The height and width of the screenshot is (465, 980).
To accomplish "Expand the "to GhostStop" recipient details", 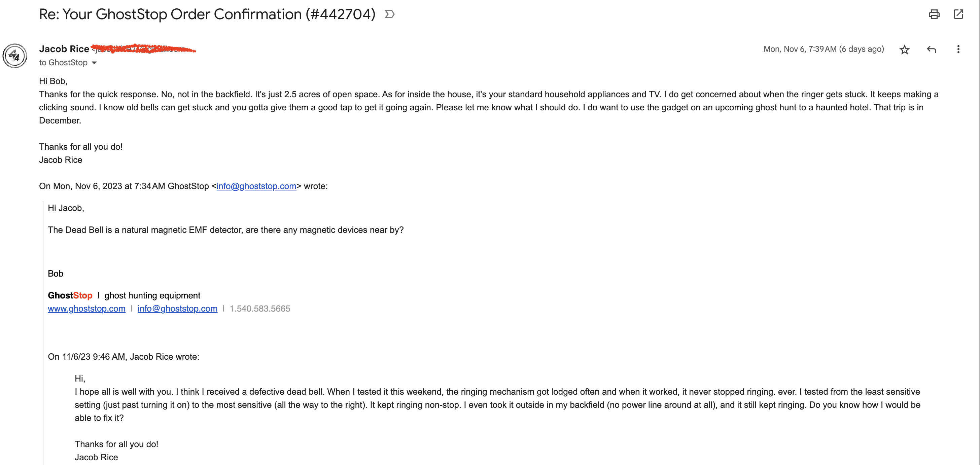I will (94, 63).
